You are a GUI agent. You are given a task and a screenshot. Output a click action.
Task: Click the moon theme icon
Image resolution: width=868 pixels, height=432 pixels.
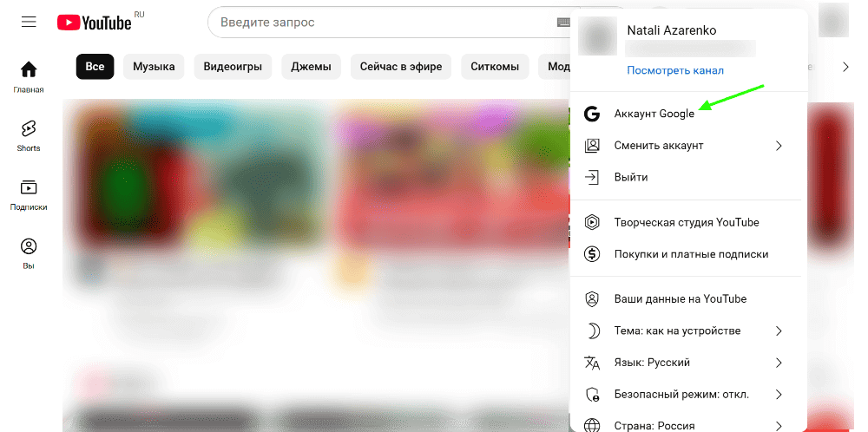click(592, 331)
